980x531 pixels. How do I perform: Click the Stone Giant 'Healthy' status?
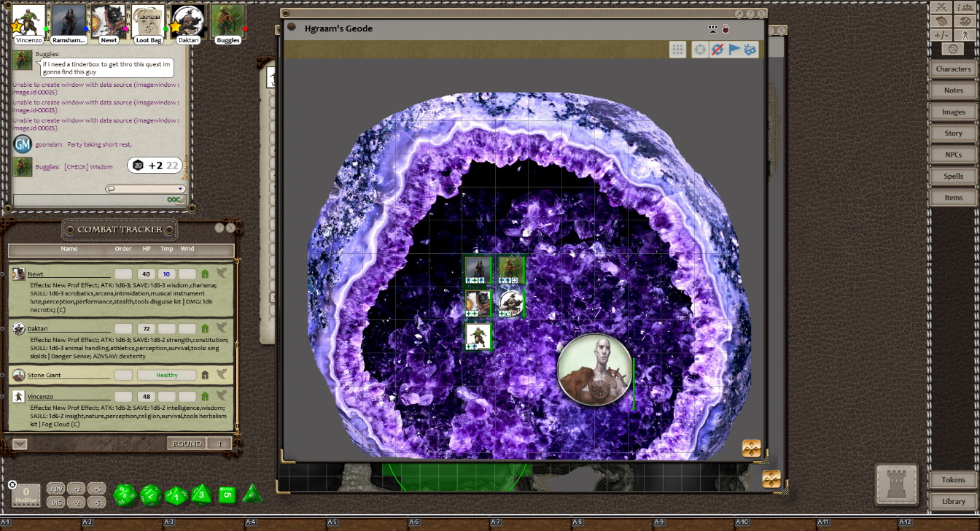(x=167, y=375)
